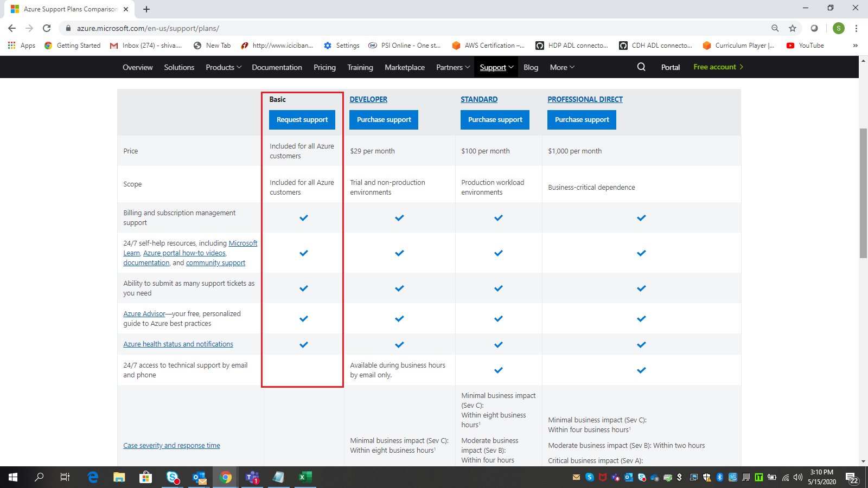
Task: Click the Free account link
Action: click(x=718, y=67)
